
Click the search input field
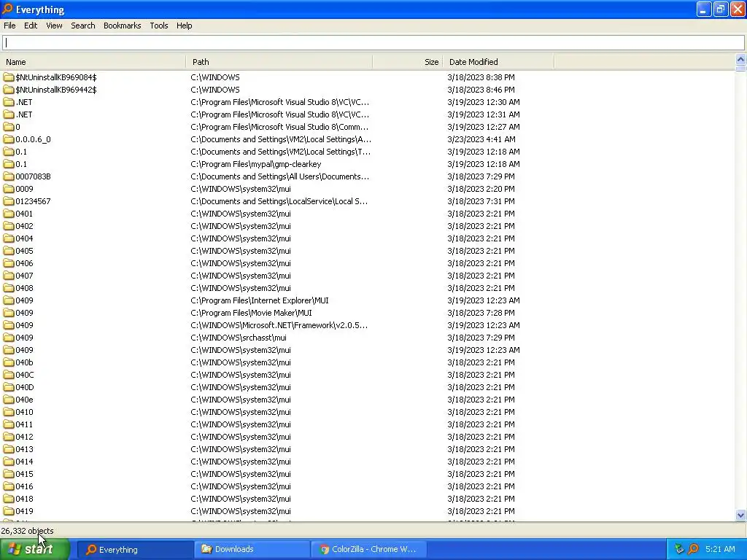[x=373, y=43]
